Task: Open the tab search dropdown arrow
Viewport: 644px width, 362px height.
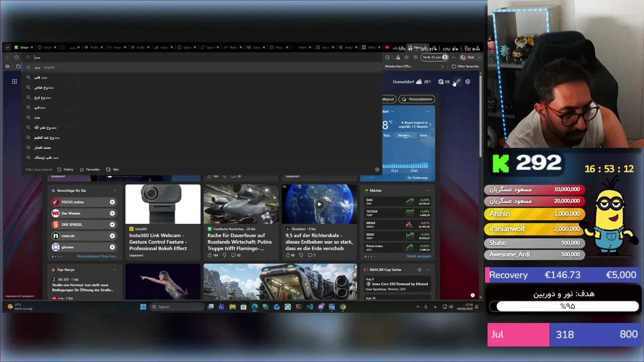Action: pos(7,48)
